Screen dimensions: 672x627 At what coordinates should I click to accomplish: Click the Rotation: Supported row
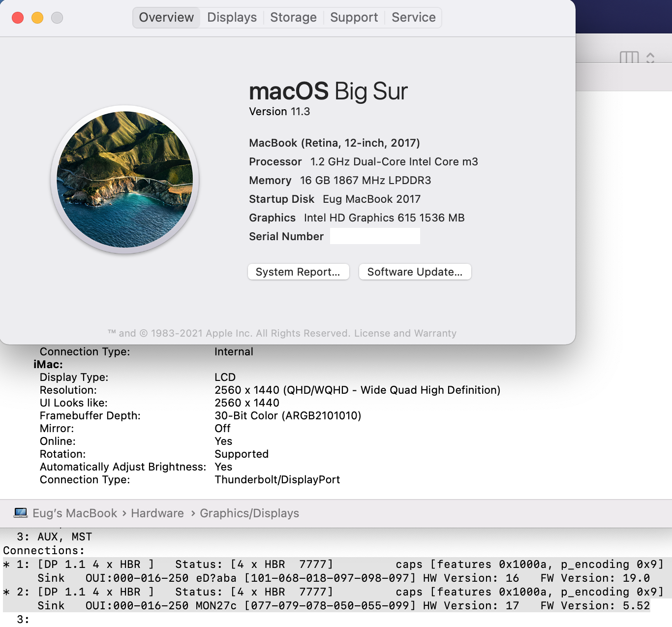click(x=154, y=454)
